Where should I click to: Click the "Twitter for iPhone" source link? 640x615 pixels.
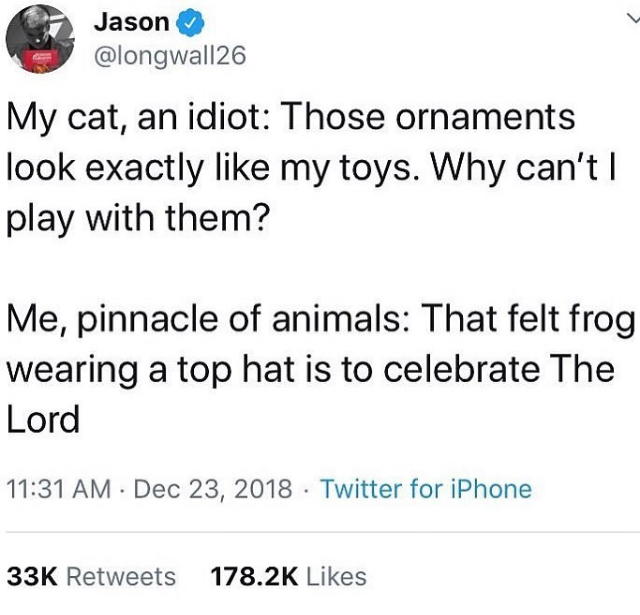pyautogui.click(x=425, y=489)
